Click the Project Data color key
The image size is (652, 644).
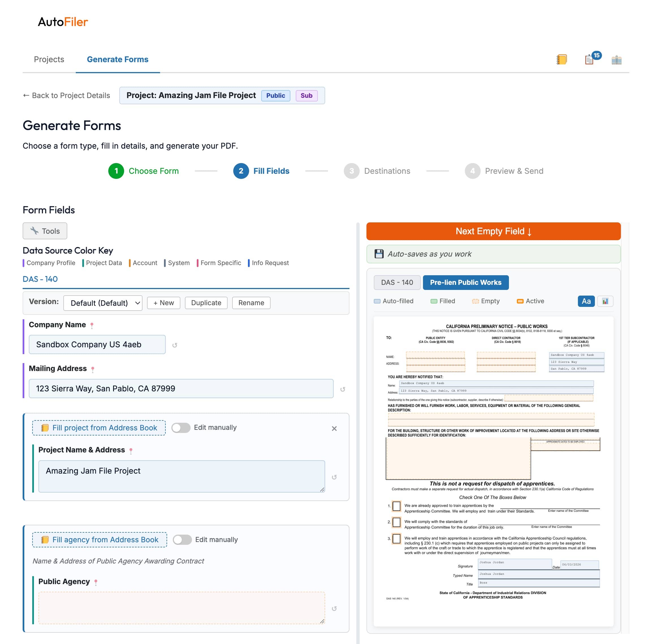point(102,263)
